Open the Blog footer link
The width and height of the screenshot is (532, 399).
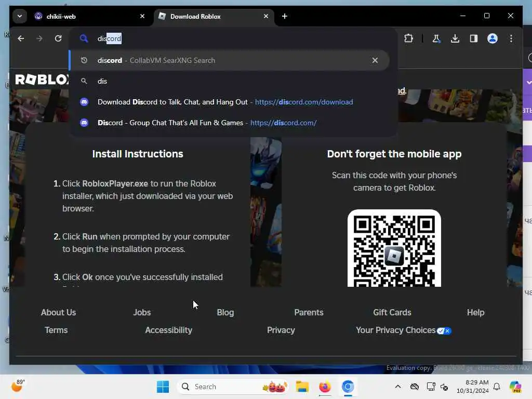click(225, 312)
